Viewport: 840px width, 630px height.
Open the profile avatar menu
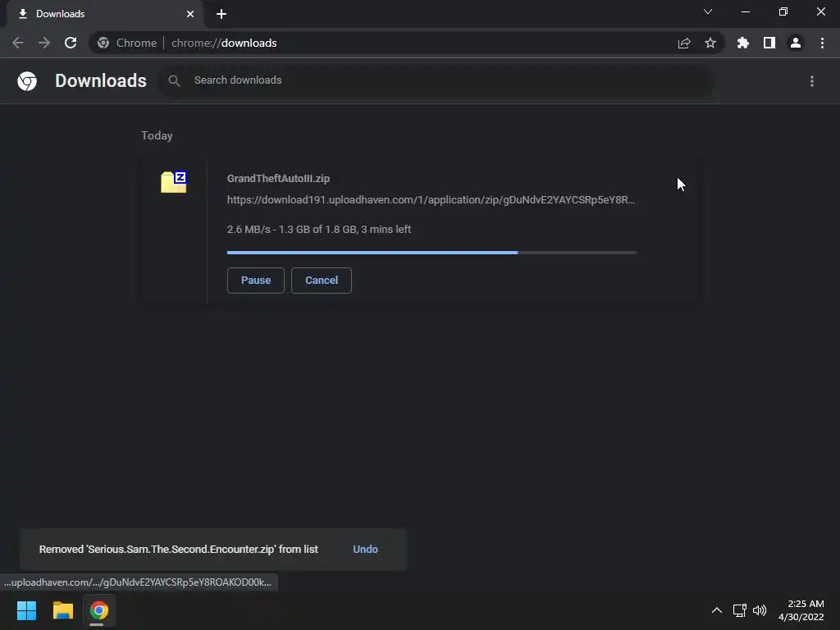[x=796, y=43]
